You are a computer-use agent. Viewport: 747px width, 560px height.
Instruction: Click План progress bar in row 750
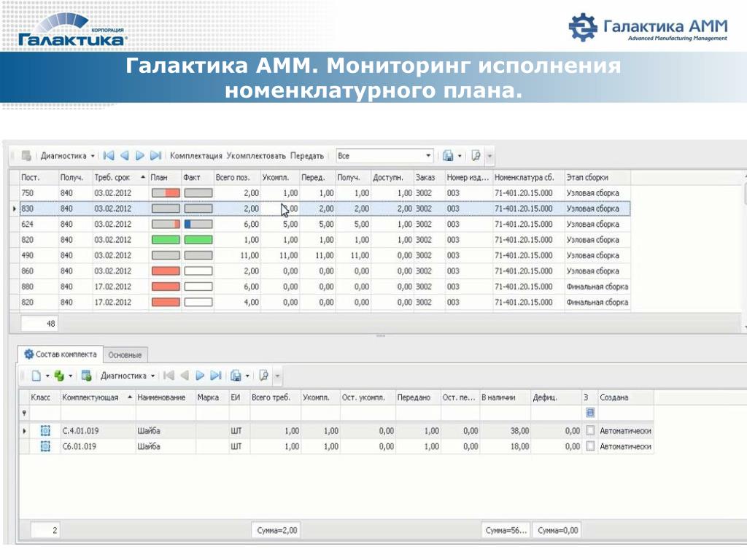tap(166, 192)
